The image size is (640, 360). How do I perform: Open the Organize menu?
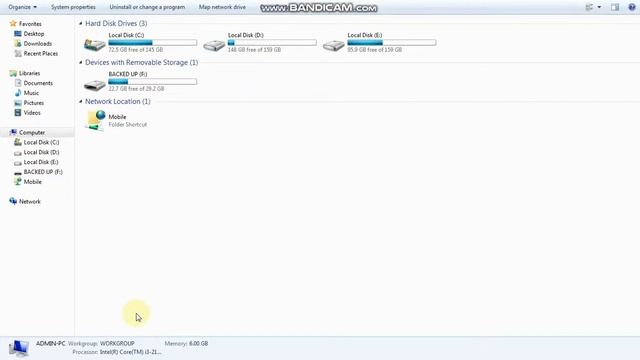[22, 7]
